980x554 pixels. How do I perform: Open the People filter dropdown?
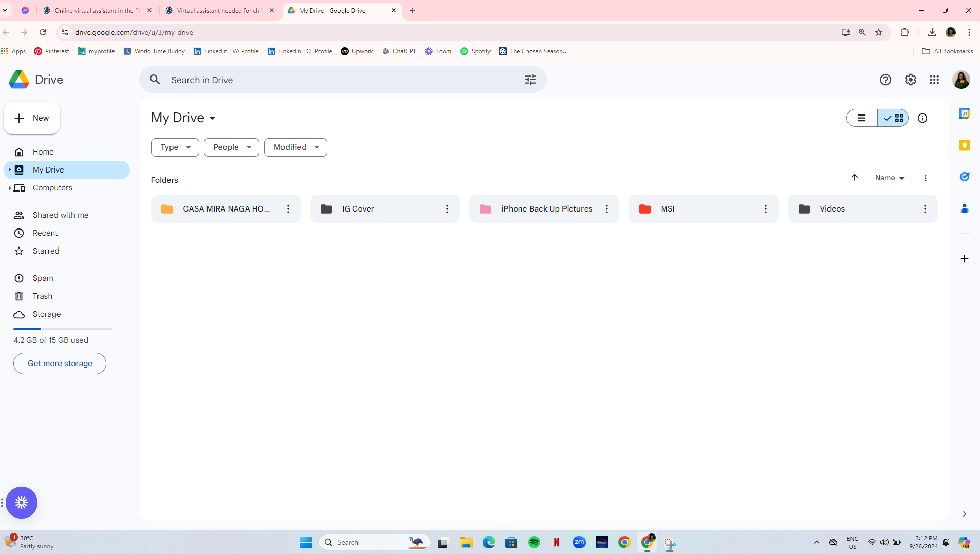click(x=232, y=147)
